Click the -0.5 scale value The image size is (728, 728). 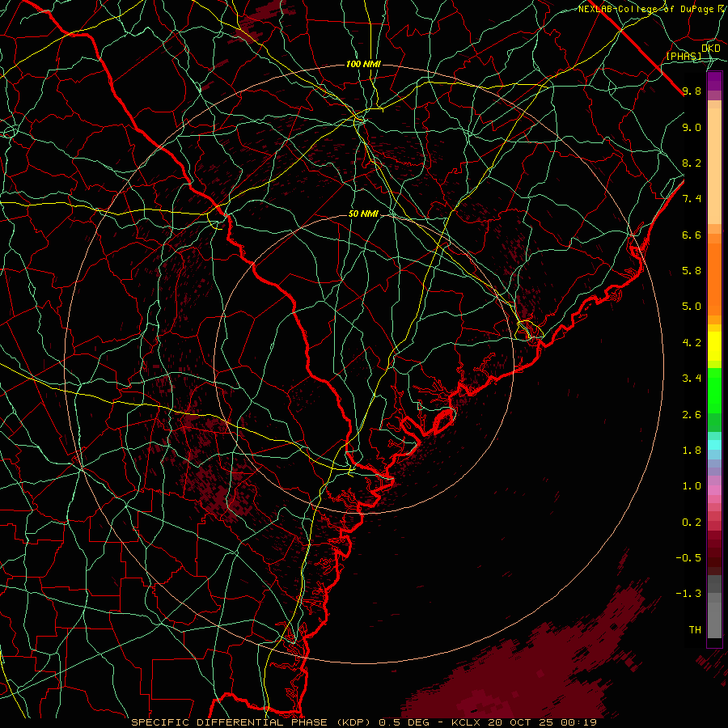(x=688, y=558)
